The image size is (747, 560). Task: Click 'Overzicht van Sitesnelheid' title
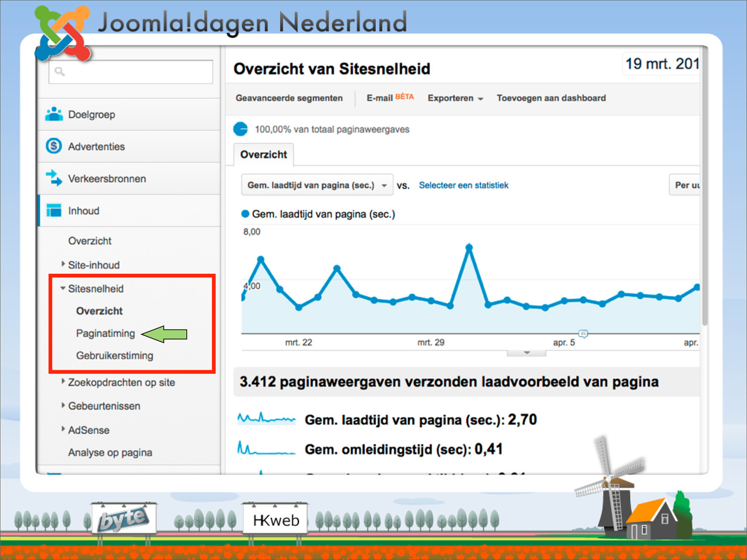332,69
